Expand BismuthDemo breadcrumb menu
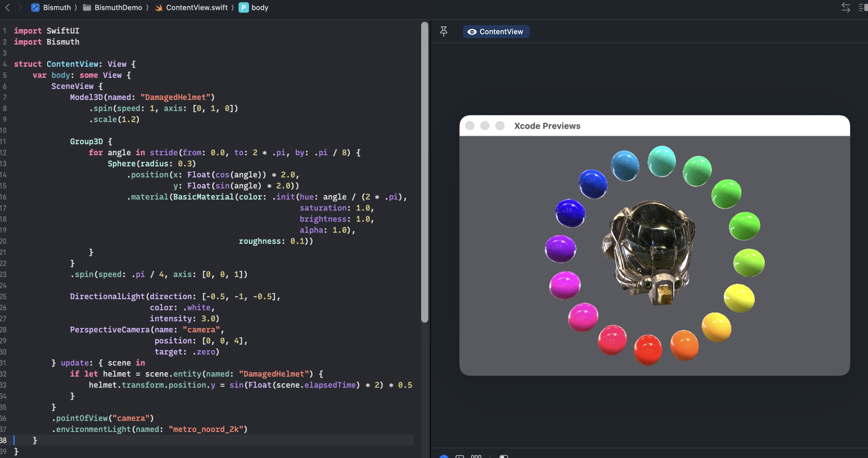Image resolution: width=868 pixels, height=458 pixels. [118, 7]
